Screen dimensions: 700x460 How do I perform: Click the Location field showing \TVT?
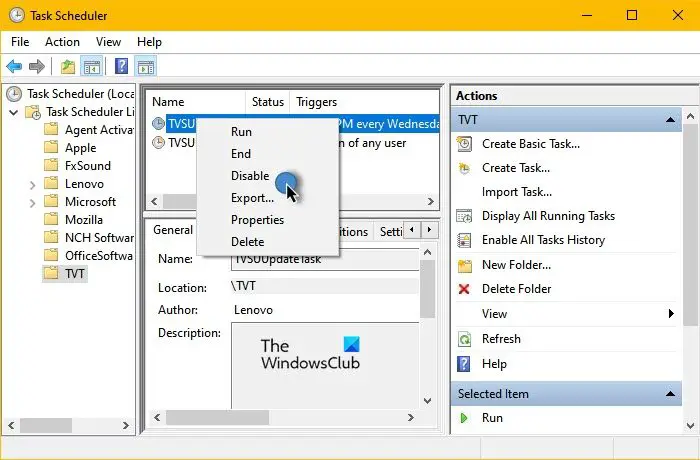click(325, 286)
